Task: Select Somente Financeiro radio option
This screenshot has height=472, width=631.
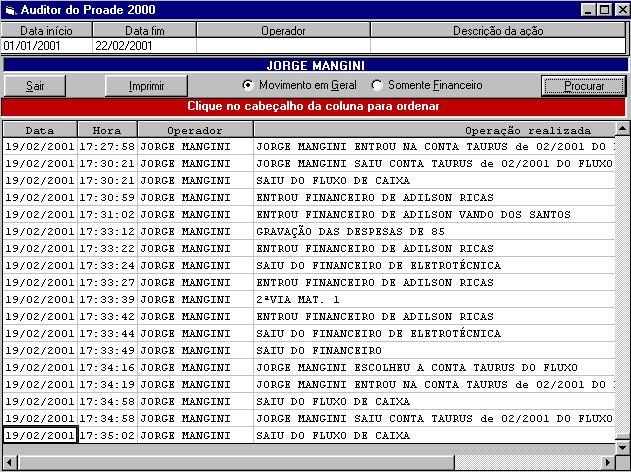Action: (x=377, y=85)
